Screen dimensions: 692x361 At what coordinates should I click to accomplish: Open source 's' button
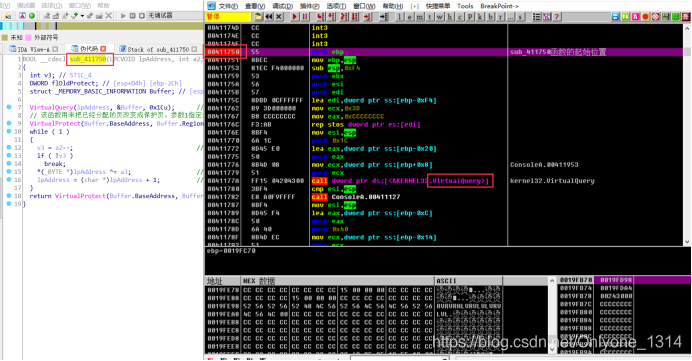tap(520, 17)
